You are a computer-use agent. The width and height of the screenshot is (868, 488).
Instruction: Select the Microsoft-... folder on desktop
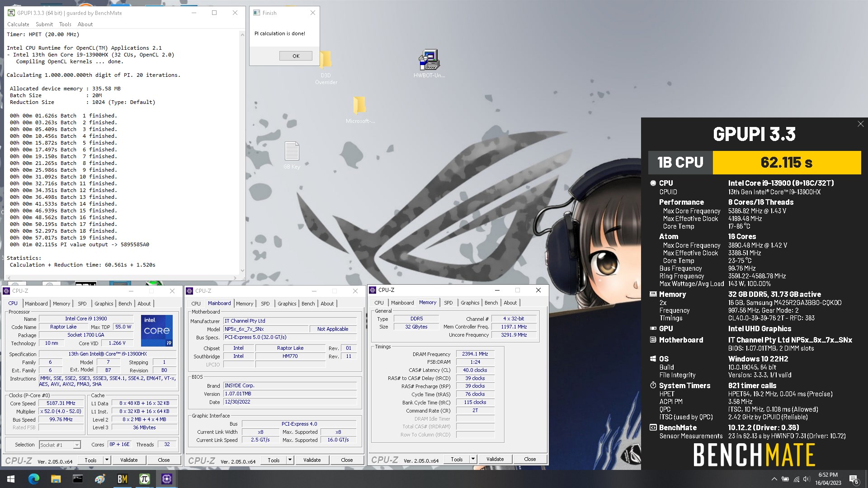point(360,110)
